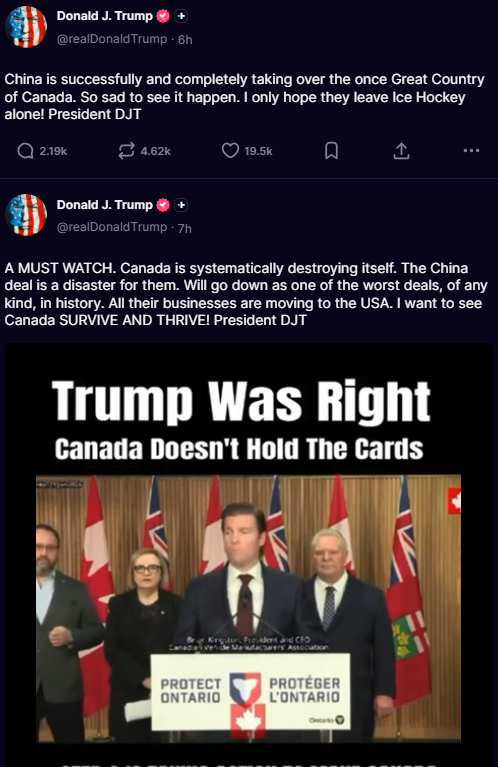The width and height of the screenshot is (498, 767).
Task: Click plus badge beside name on 7h post
Action: tap(181, 205)
